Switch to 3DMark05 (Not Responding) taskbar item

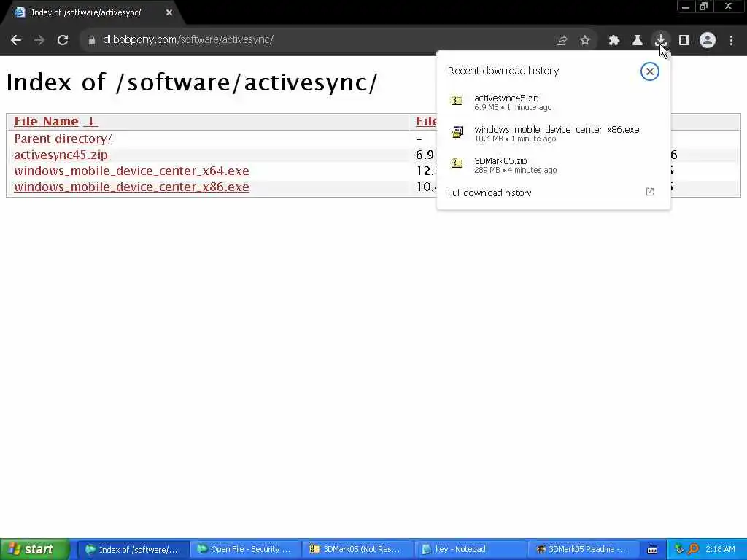pyautogui.click(x=357, y=550)
